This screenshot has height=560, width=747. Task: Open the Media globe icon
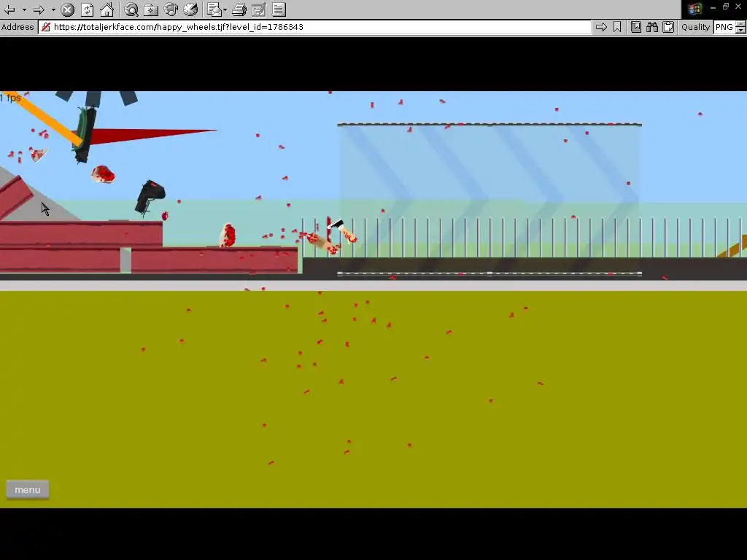[x=171, y=9]
